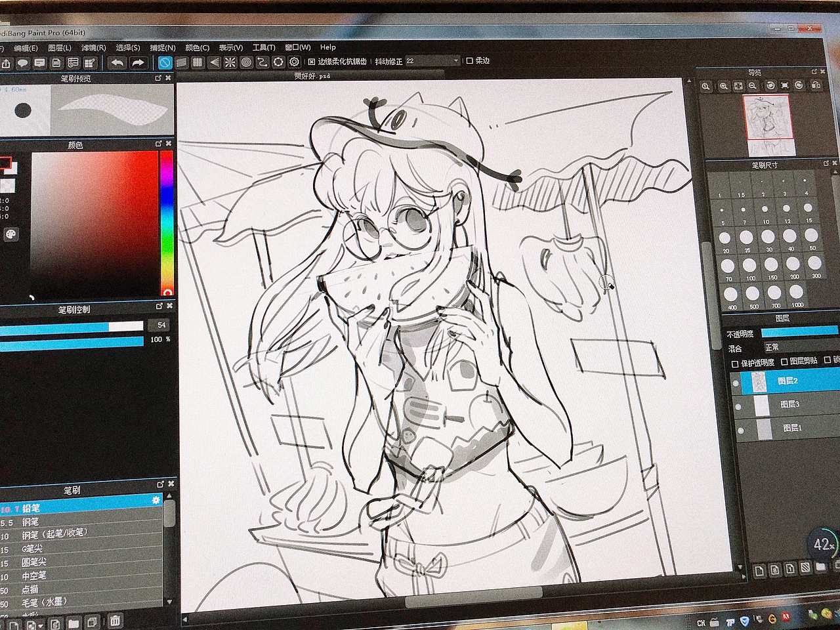Open the 图层(L) menu
The height and width of the screenshot is (630, 840).
60,48
